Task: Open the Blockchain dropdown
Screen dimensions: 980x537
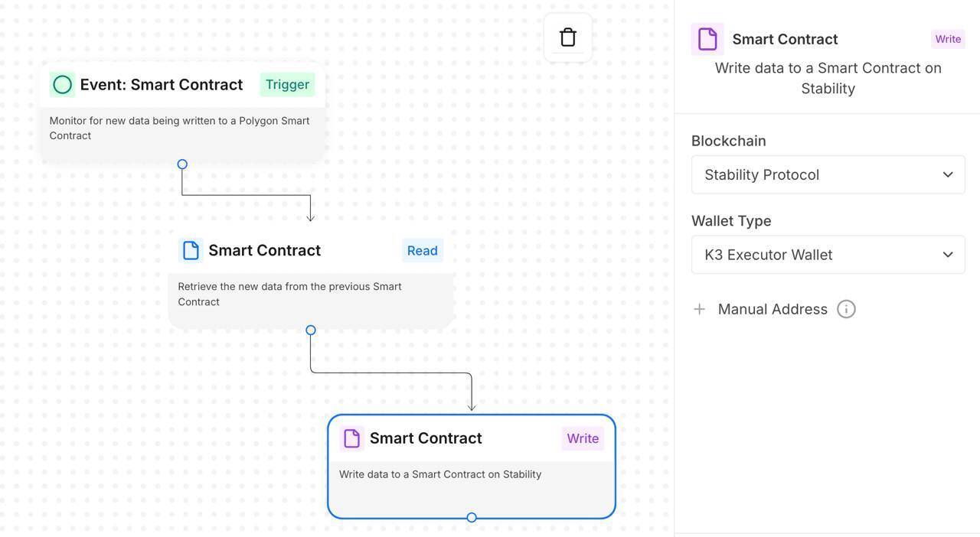Action: [x=828, y=174]
